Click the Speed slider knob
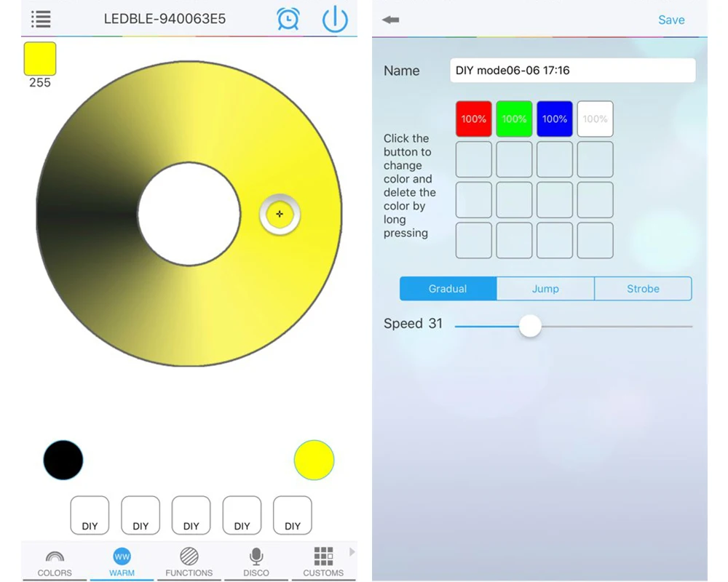The height and width of the screenshot is (582, 728). [530, 326]
